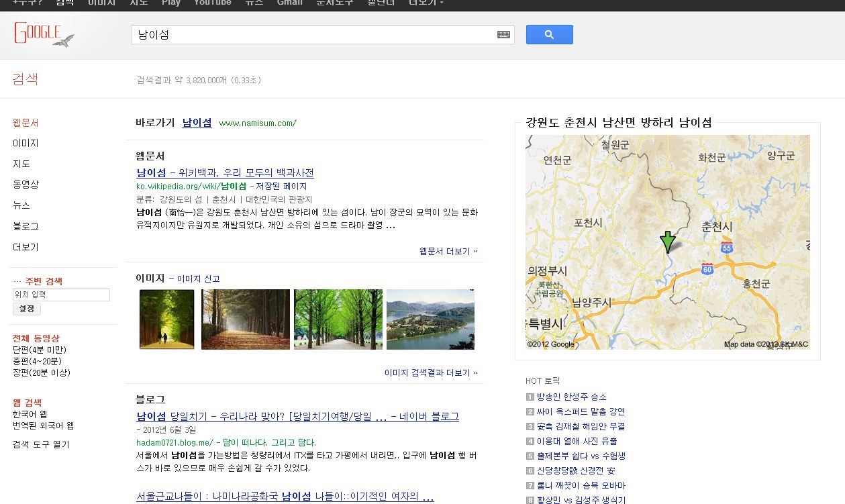The height and width of the screenshot is (504, 845).
Task: Open YouTube in the top navigation bar
Action: click(213, 3)
